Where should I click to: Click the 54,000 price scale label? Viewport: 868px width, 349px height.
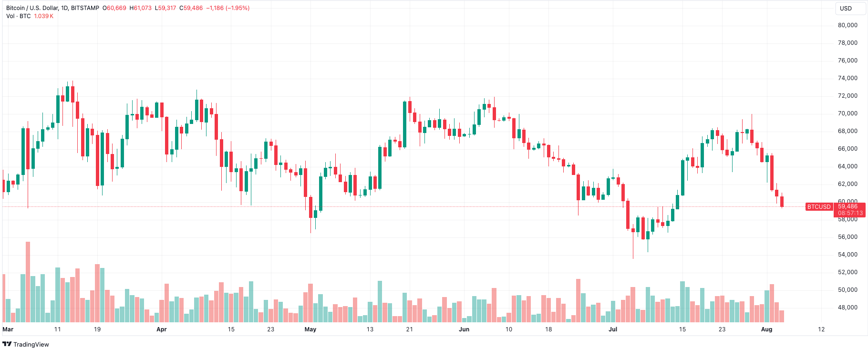(847, 255)
